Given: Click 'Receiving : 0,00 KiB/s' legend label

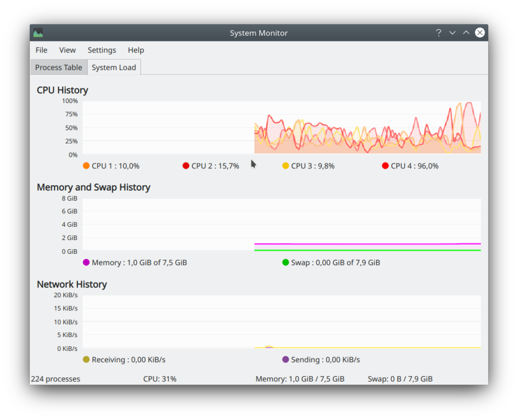Looking at the screenshot, I should click(128, 360).
